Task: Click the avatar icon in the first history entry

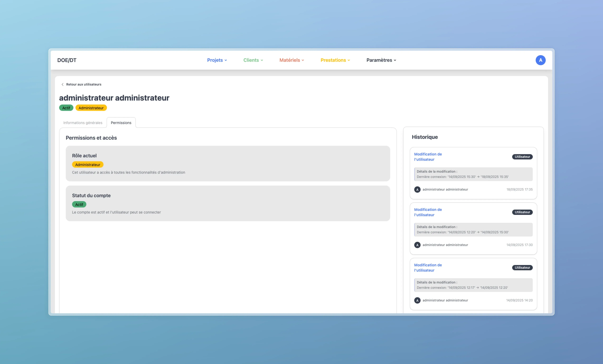Action: (x=417, y=190)
